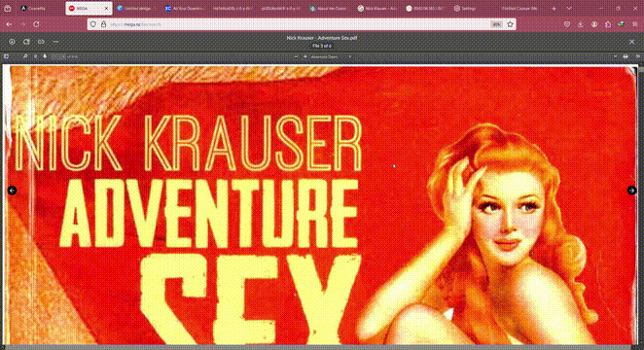Open Firefox extensions puzzle icon

pyautogui.click(x=608, y=24)
